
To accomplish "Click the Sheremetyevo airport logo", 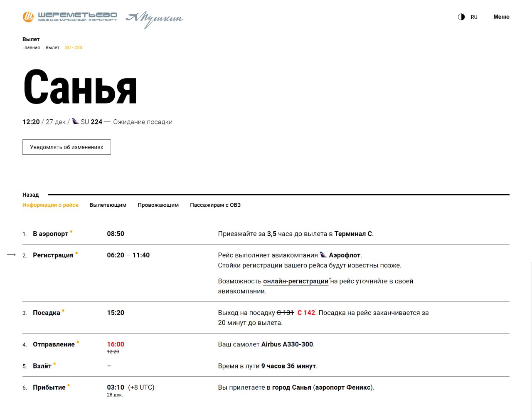I will point(69,17).
